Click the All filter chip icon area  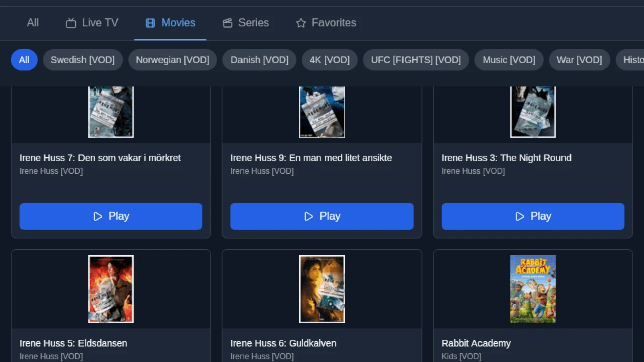coord(24,60)
